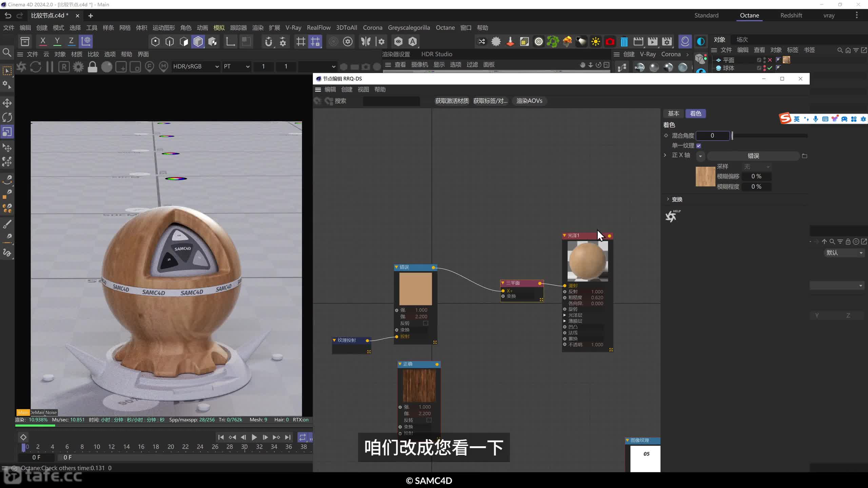The image size is (868, 488).
Task: Pause the Octane live viewer render
Action: [50, 67]
